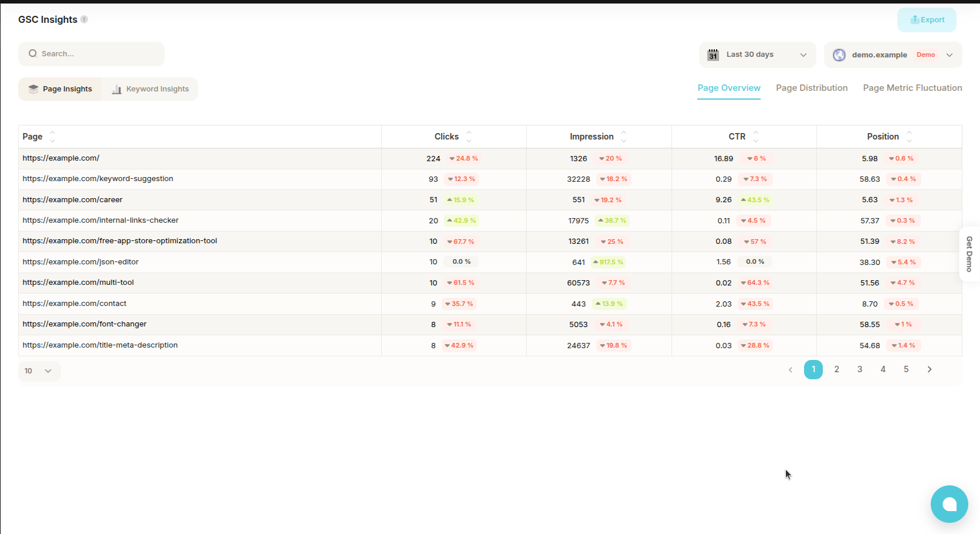This screenshot has height=534, width=980.
Task: Open the rows per page dropdown
Action: (x=39, y=371)
